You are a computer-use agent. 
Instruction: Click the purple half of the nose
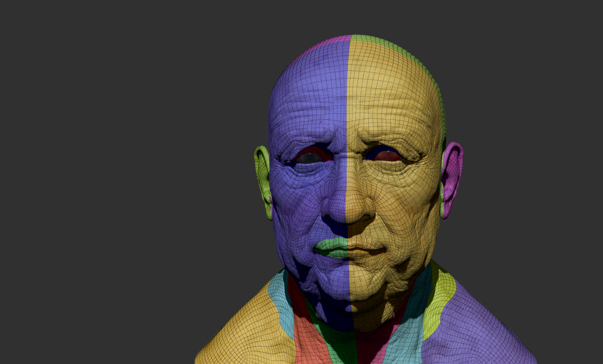coord(336,208)
